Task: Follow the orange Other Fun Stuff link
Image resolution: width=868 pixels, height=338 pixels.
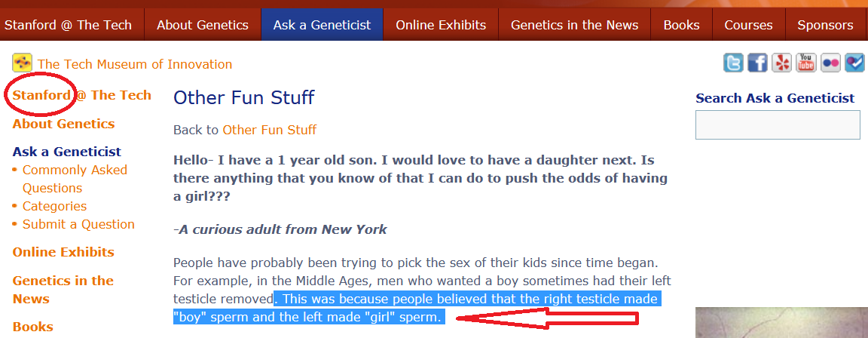Action: [269, 130]
